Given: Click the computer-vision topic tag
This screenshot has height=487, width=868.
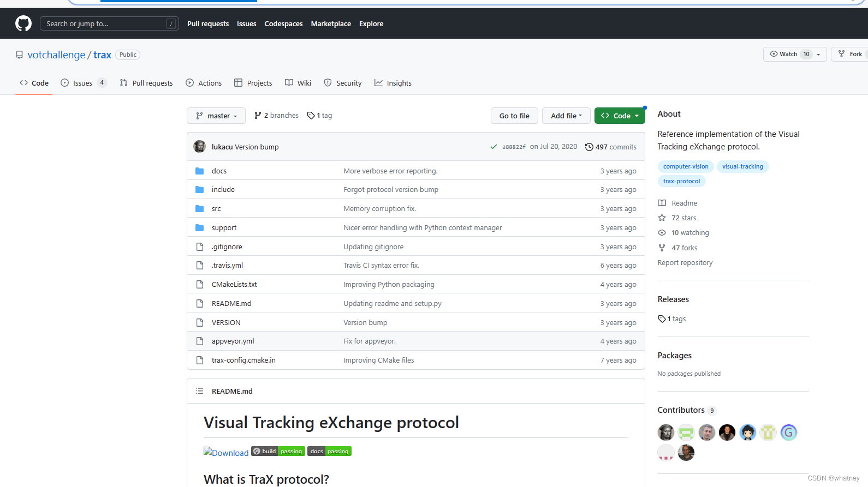Looking at the screenshot, I should [x=686, y=166].
